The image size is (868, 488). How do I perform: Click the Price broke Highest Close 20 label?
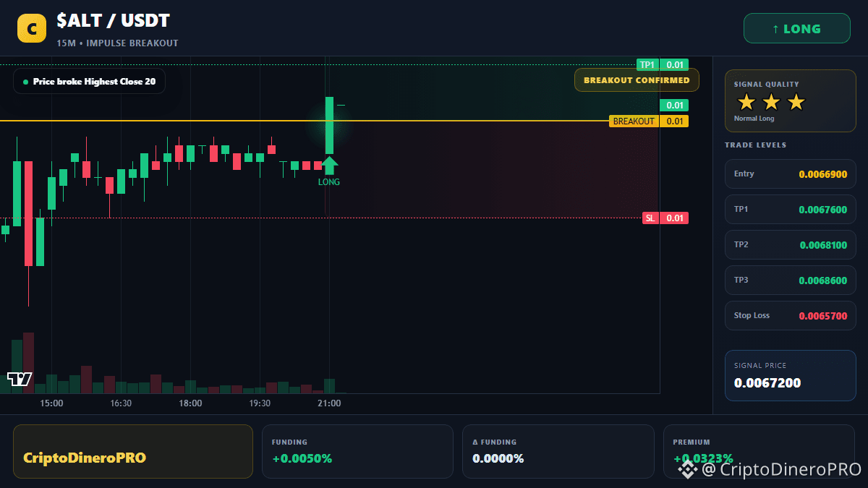pos(89,82)
